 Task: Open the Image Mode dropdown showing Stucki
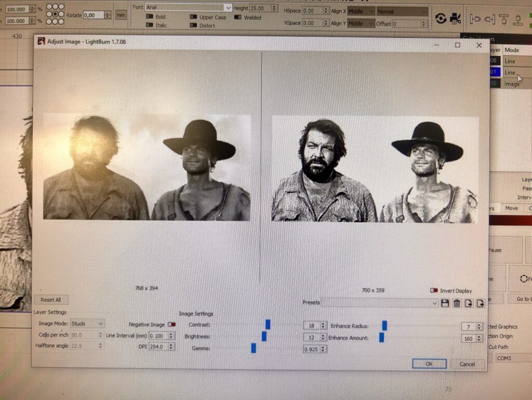coord(87,324)
